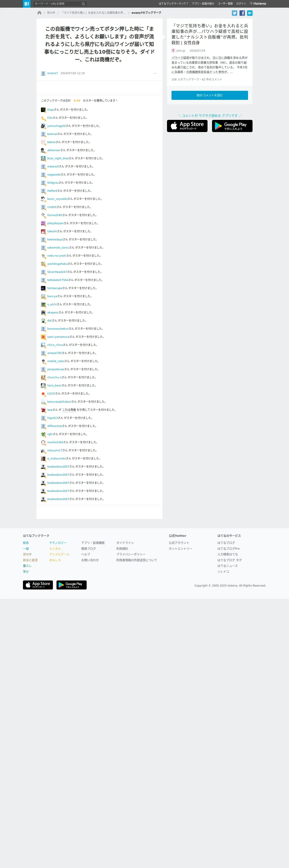Viewport: 289px width, 868px height.
Task: Open the 世の中 breadcrumb link
Action: tap(51, 13)
